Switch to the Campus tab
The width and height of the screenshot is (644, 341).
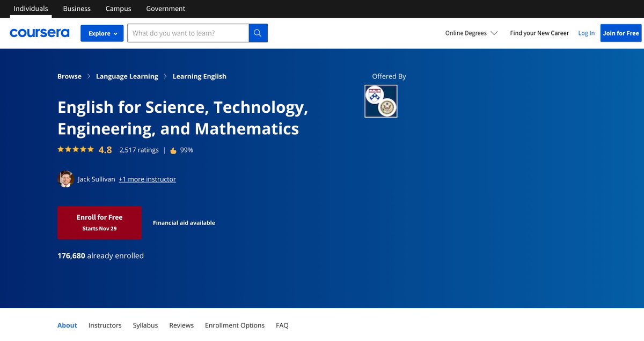click(118, 9)
